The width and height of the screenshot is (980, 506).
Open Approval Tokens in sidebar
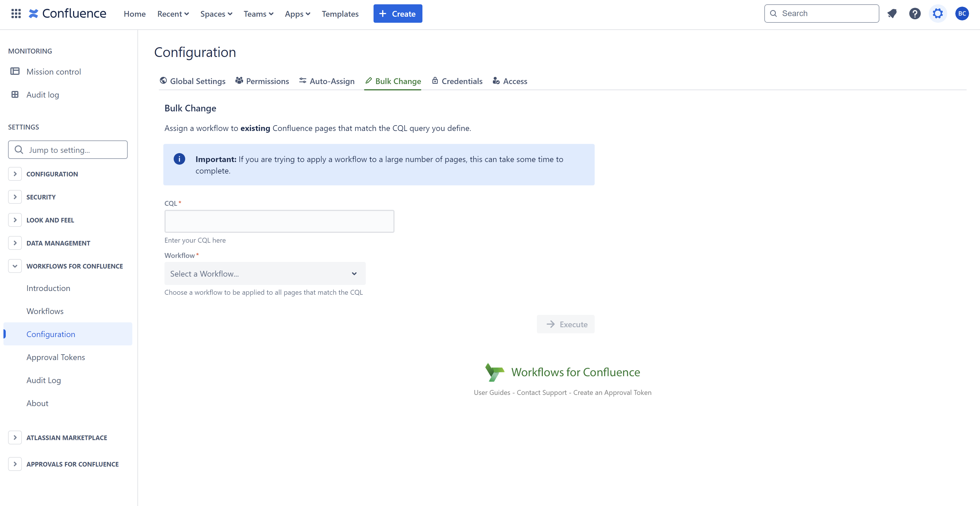click(55, 357)
